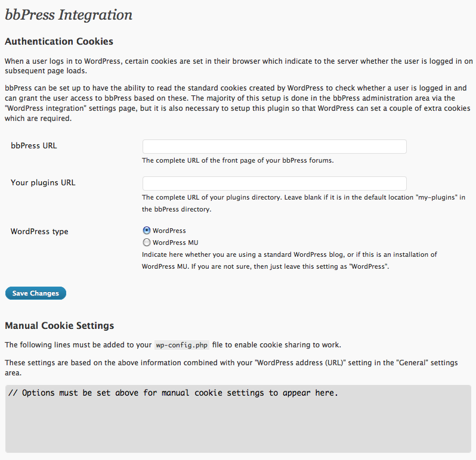Click the "WordPress MU" option label text
The image size is (476, 460).
(175, 243)
